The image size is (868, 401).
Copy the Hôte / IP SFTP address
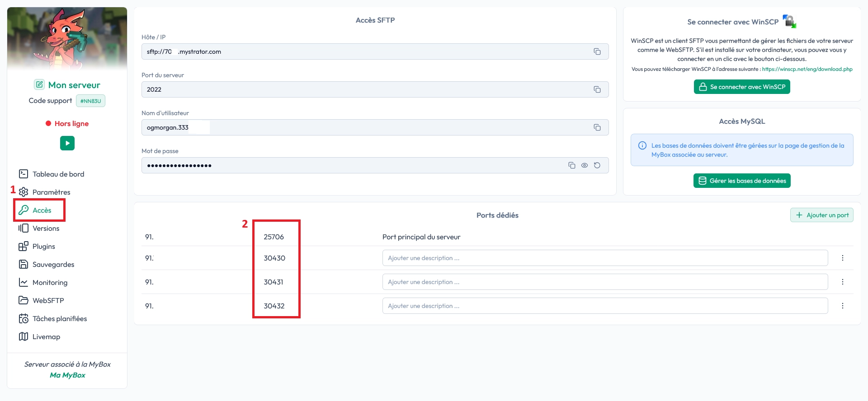(x=597, y=51)
